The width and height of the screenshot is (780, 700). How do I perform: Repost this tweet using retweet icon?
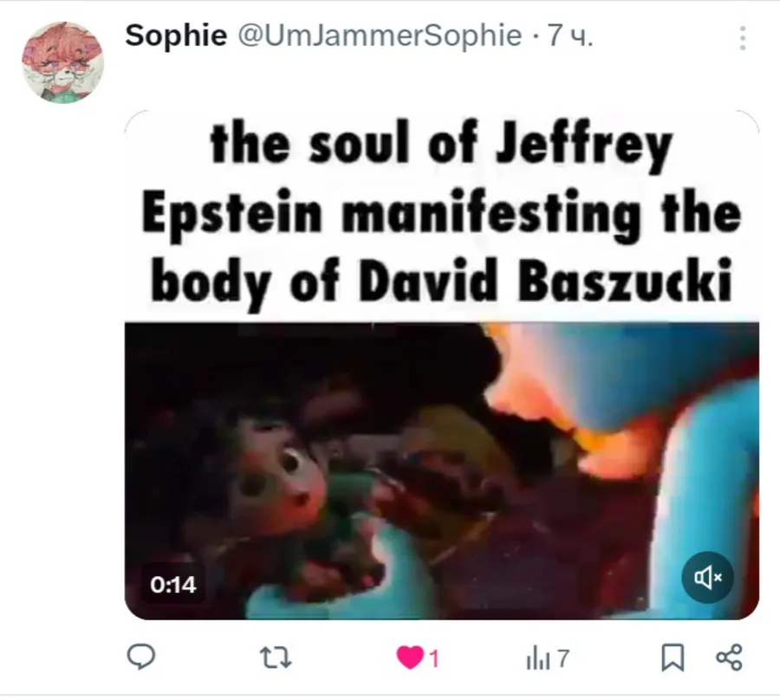pos(276,658)
